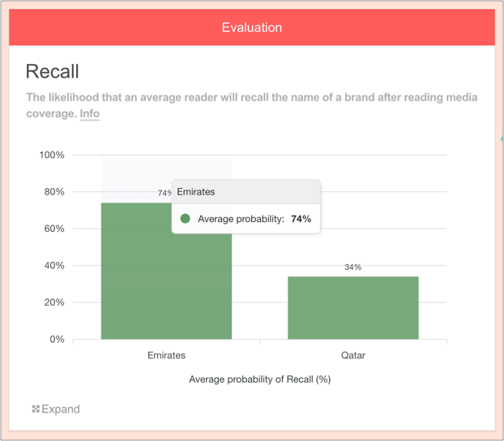Click the 100% y-axis label

click(x=52, y=155)
